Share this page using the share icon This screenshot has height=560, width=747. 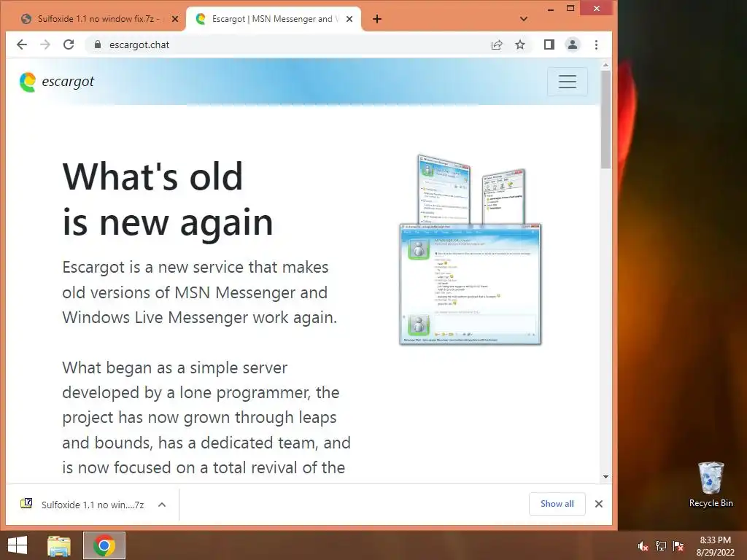point(497,44)
